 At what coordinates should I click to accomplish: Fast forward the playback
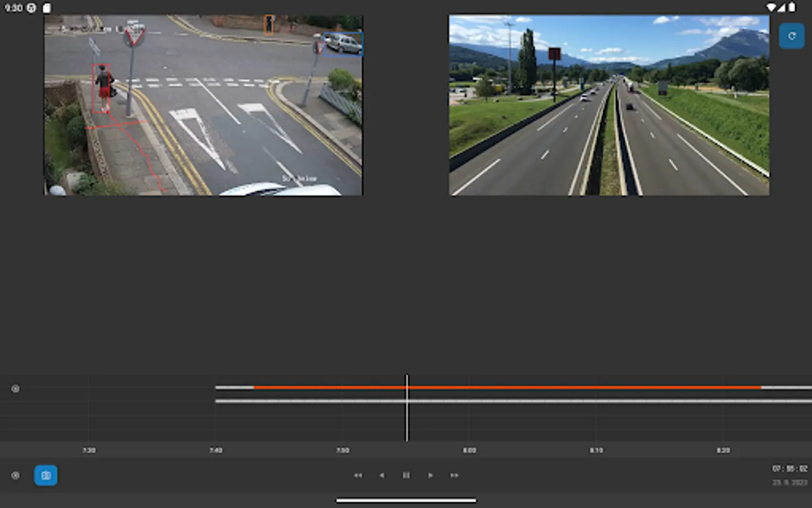(x=454, y=475)
